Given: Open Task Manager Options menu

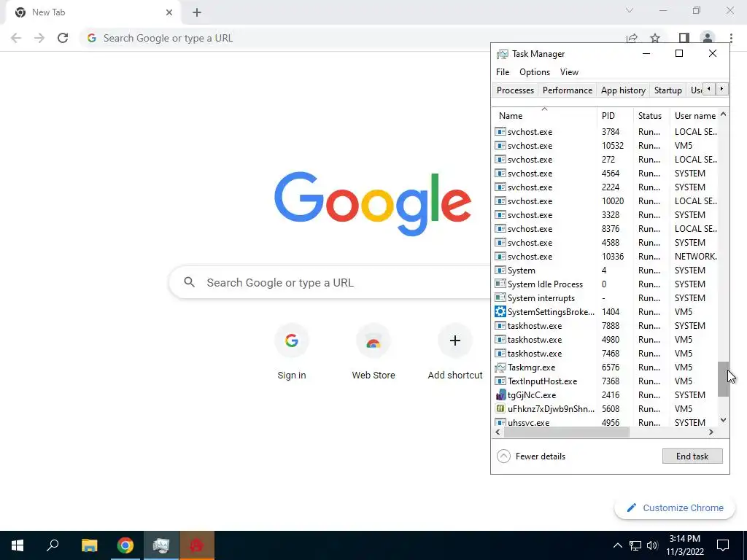Looking at the screenshot, I should click(x=535, y=72).
